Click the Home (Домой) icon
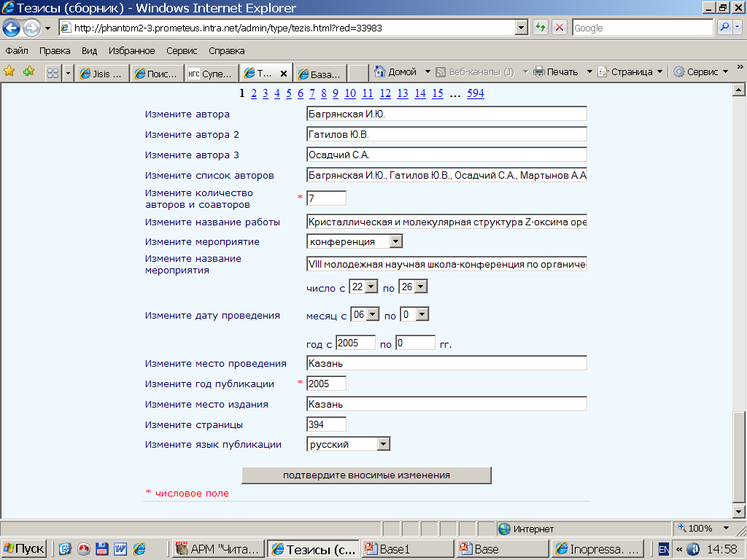747x560 pixels. pos(380,71)
